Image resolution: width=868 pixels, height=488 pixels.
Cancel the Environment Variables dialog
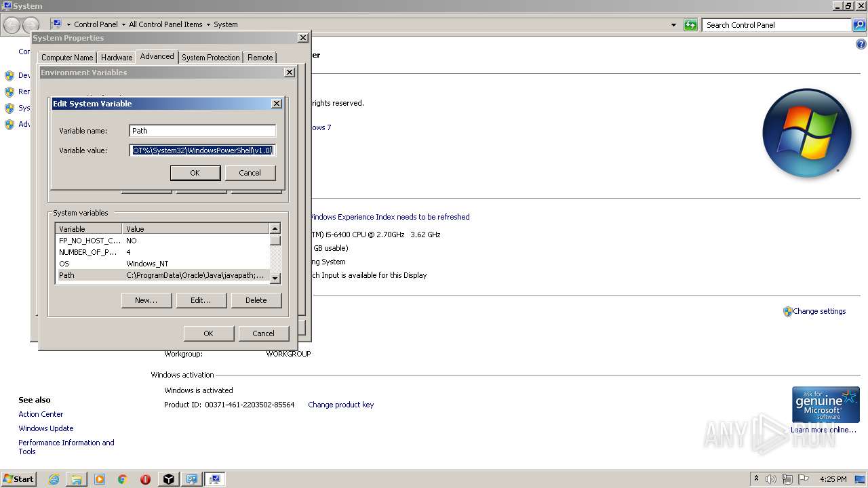(263, 333)
